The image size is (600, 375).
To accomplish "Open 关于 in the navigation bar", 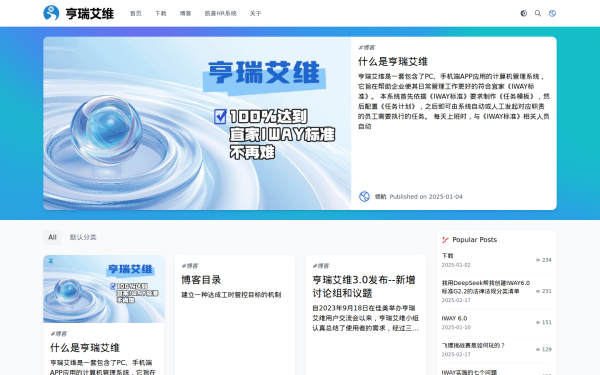I will point(255,13).
